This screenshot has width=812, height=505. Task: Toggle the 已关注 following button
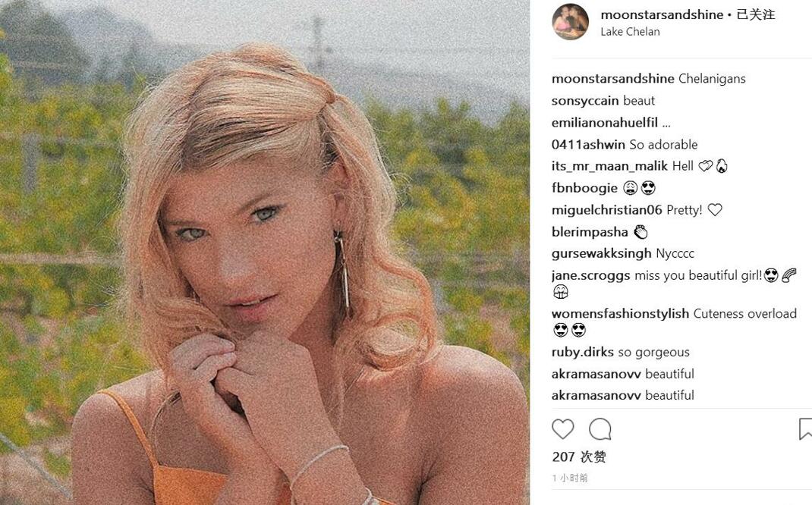tap(756, 14)
